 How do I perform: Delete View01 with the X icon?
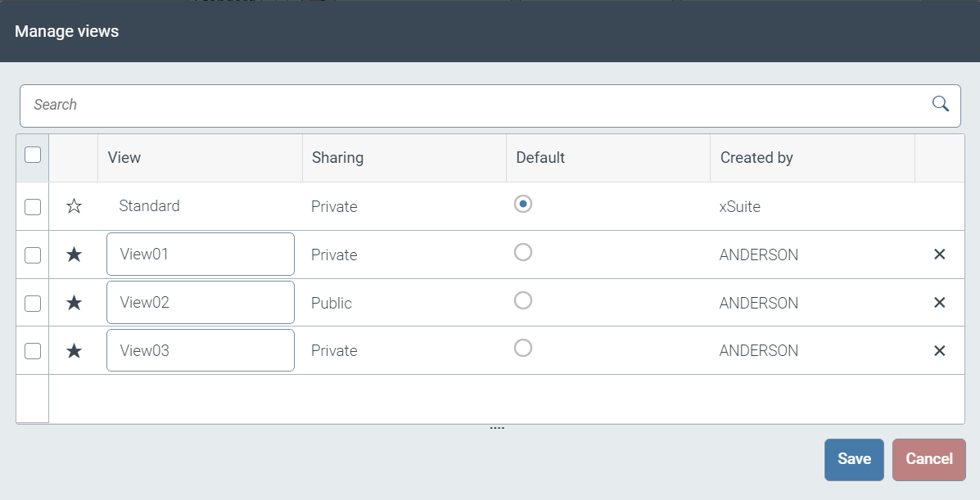[x=939, y=255]
